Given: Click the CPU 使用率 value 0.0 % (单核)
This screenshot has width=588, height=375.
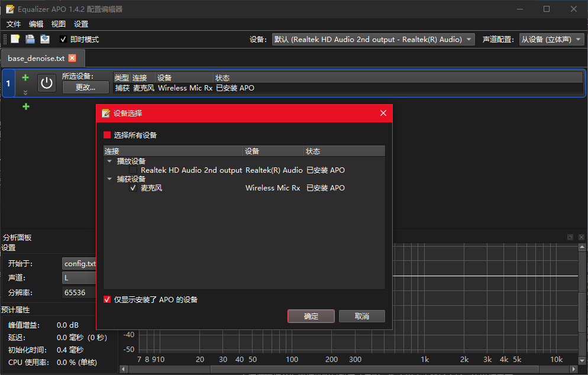Looking at the screenshot, I should coord(77,363).
